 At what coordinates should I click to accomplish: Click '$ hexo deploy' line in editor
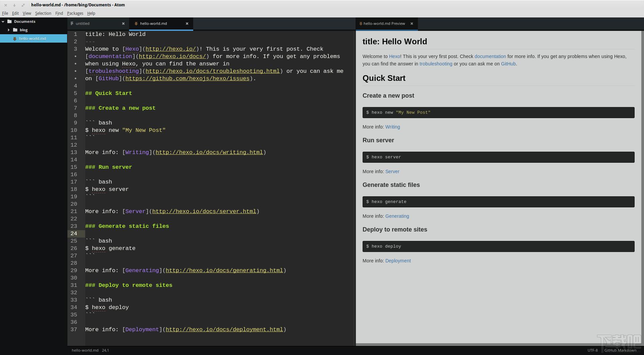[107, 307]
